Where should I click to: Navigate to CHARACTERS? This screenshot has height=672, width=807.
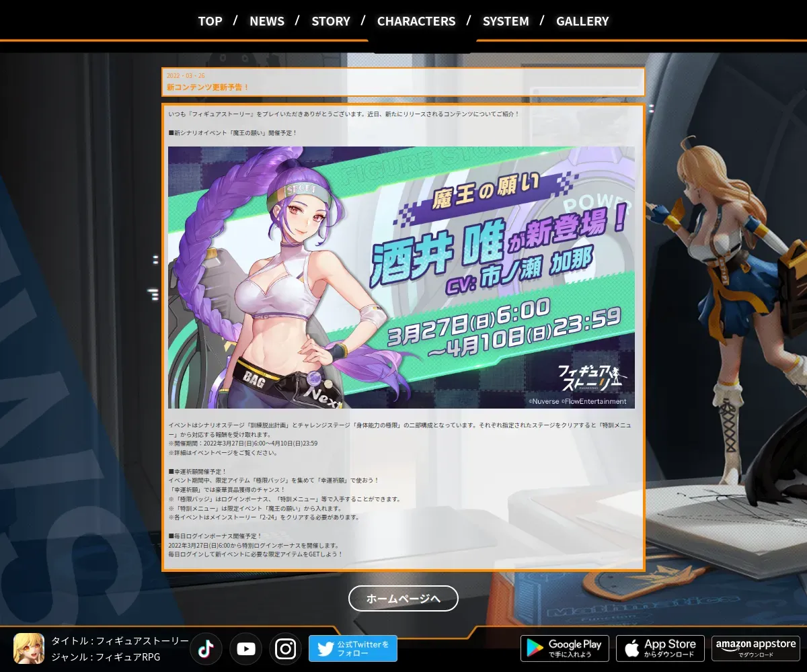coord(416,21)
